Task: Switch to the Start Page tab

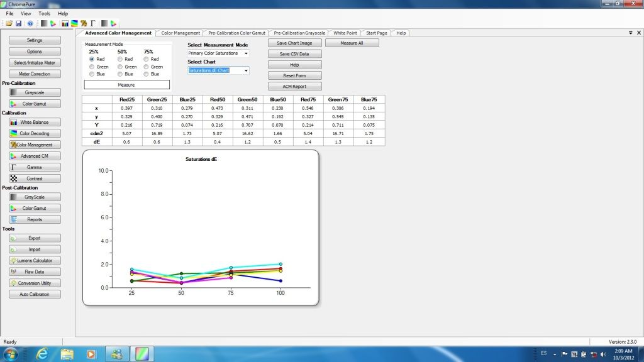Action: (377, 33)
